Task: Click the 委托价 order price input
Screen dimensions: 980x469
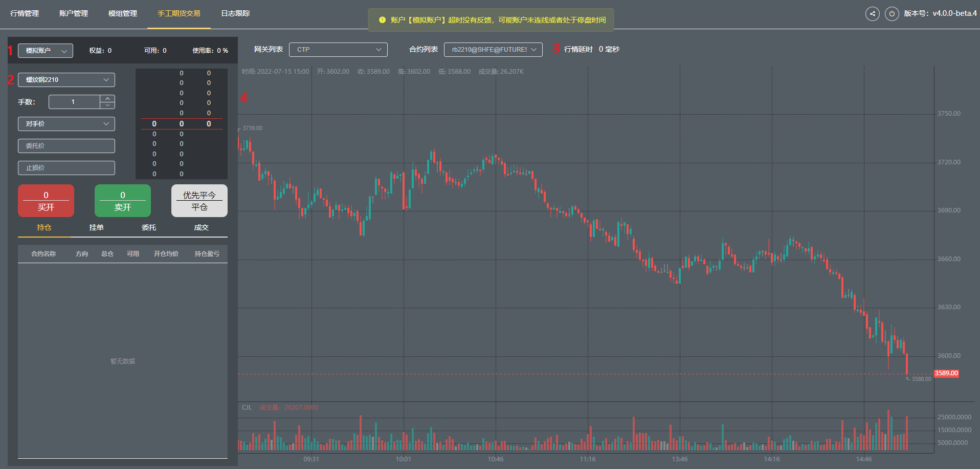Action: point(66,146)
